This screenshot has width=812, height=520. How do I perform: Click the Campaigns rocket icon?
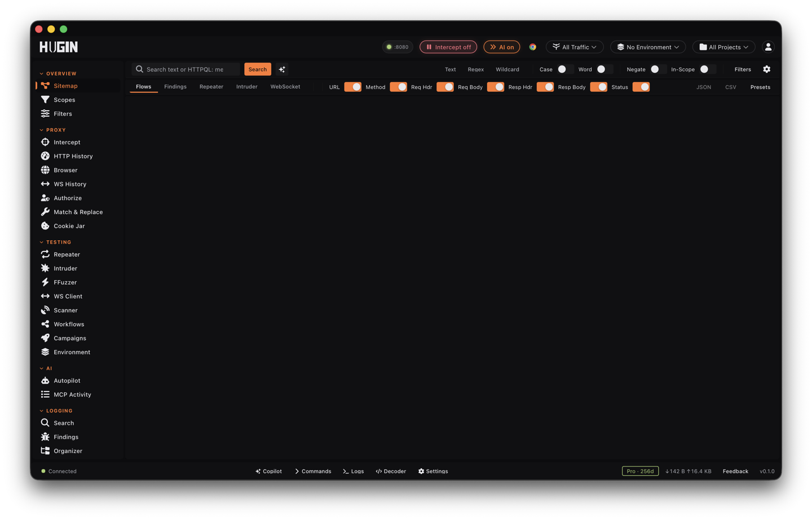point(45,338)
